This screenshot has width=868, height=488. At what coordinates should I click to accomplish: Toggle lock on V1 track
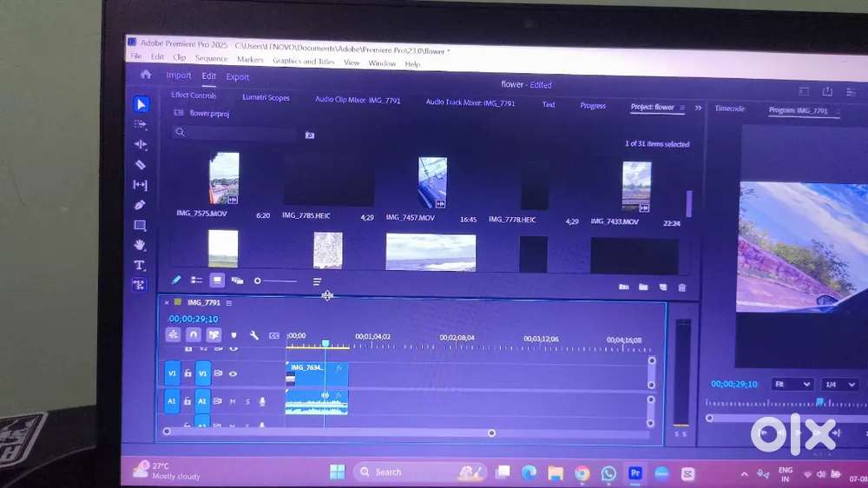tap(187, 373)
